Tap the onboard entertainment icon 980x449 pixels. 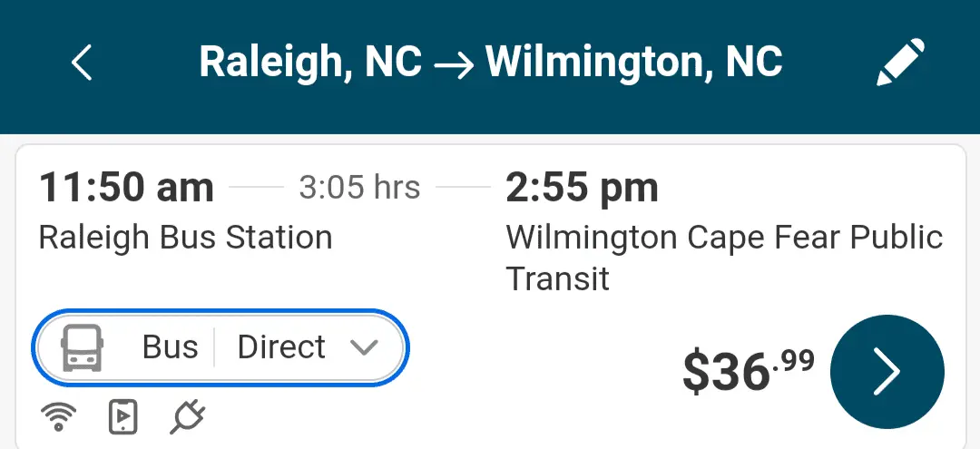[x=122, y=417]
